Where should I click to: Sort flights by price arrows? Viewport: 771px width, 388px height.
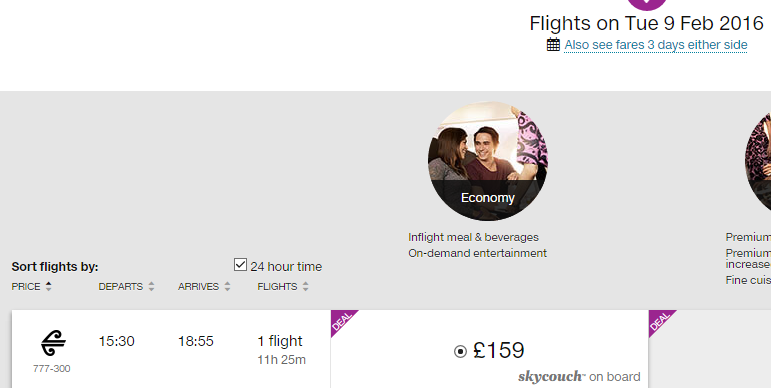[48, 286]
